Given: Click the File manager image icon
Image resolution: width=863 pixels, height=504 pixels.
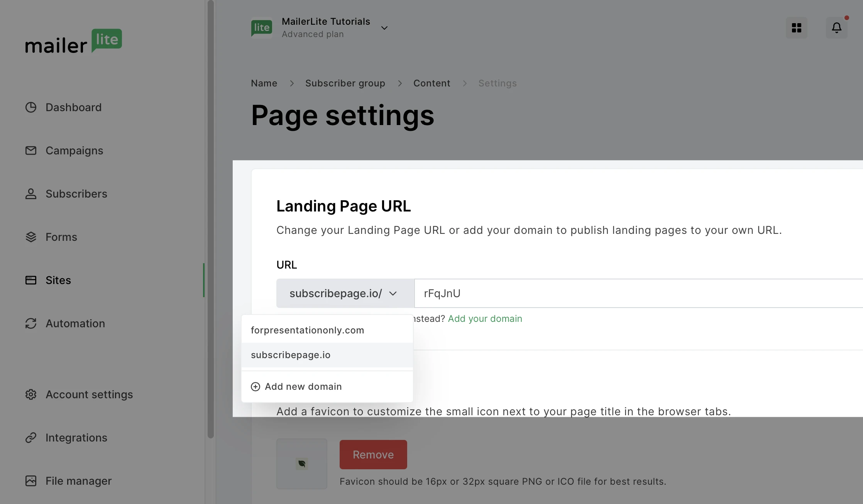Looking at the screenshot, I should click(x=31, y=481).
